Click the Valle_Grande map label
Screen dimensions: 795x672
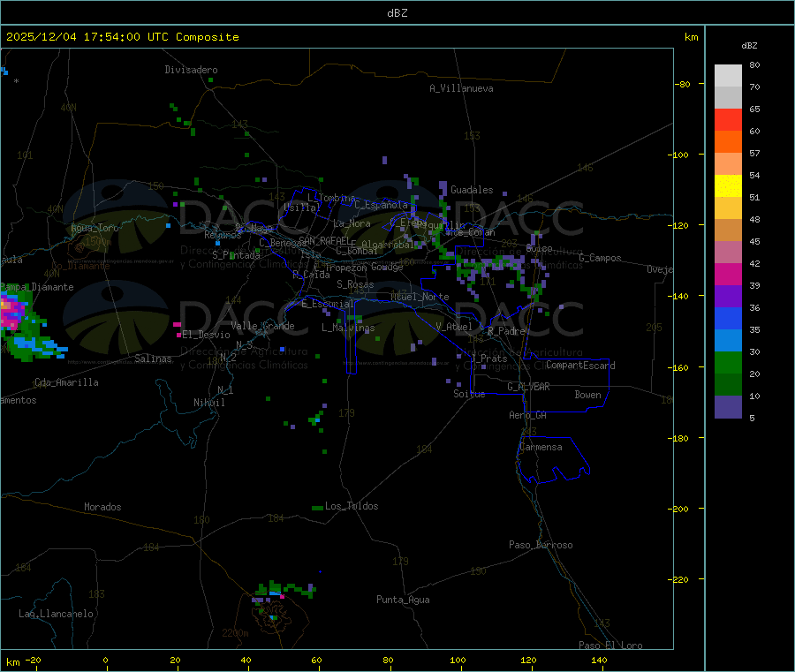point(262,326)
